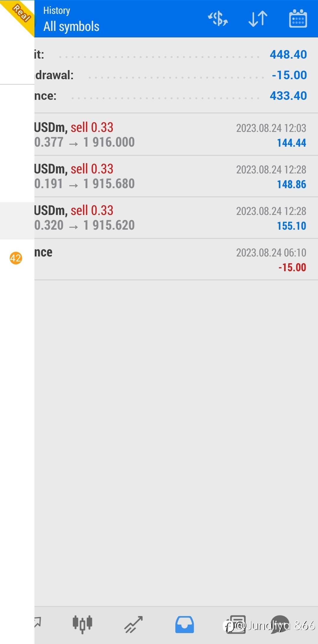Image resolution: width=318 pixels, height=644 pixels.
Task: Tap the yellow Real account ribbon
Action: point(20,14)
